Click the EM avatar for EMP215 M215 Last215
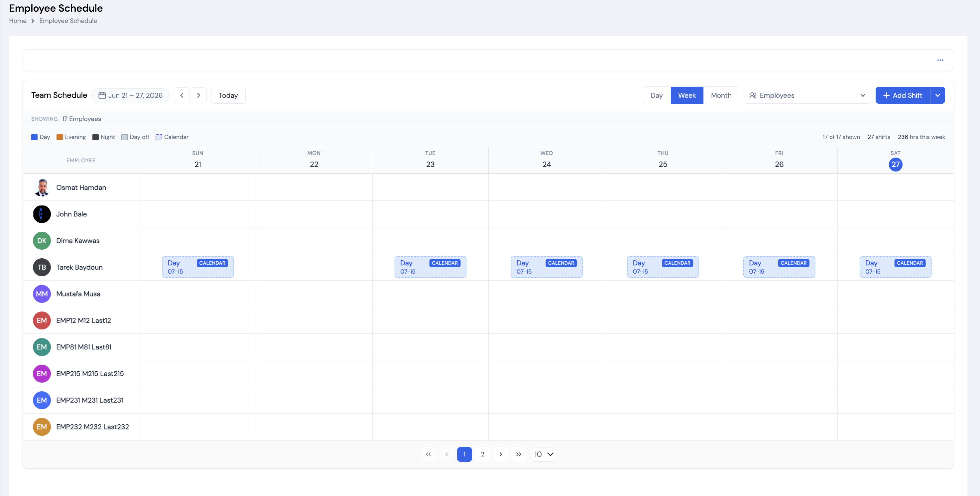This screenshot has width=980, height=496. [x=42, y=374]
